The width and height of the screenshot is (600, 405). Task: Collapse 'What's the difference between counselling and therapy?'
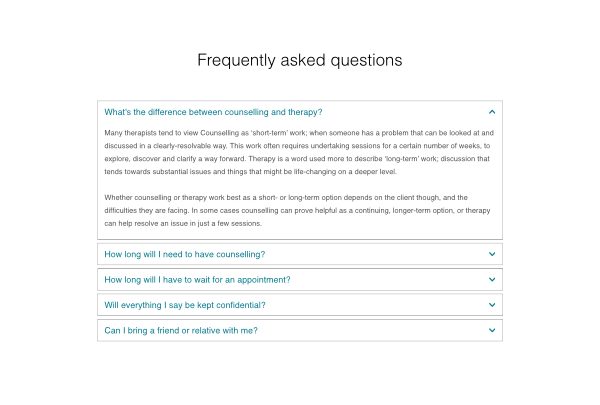click(213, 112)
